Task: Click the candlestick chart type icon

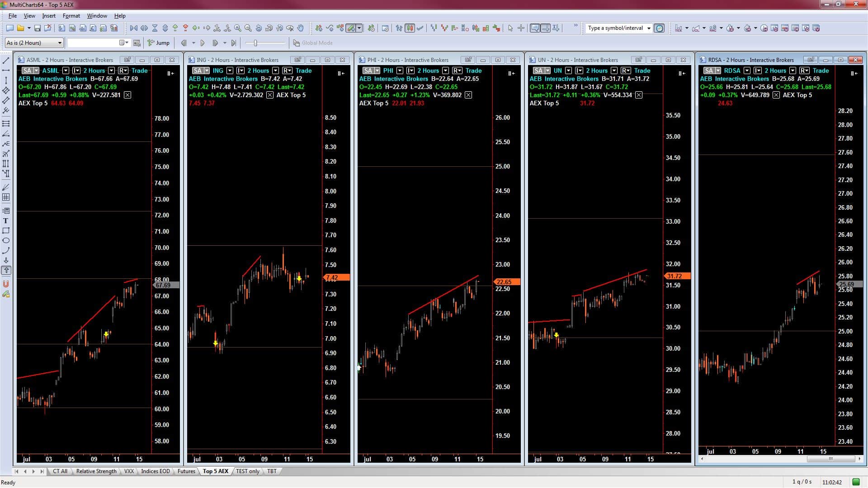Action: point(410,28)
